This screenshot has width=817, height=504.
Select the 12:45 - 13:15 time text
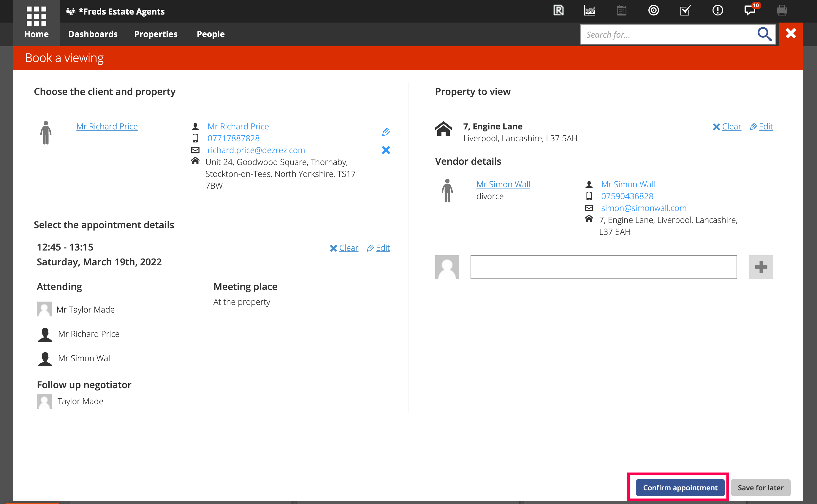65,247
